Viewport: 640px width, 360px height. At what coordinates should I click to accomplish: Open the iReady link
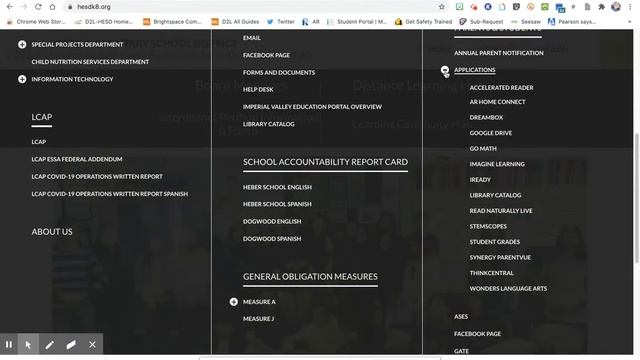pyautogui.click(x=480, y=180)
